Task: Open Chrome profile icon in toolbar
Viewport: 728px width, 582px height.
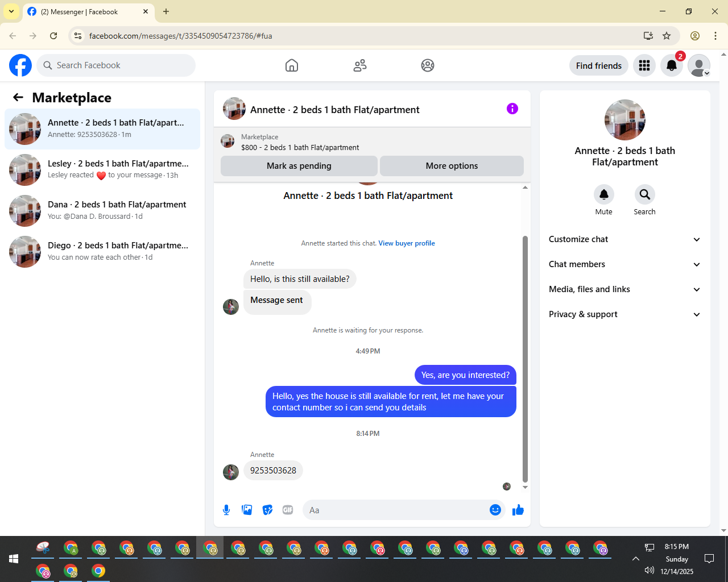Action: tap(695, 36)
